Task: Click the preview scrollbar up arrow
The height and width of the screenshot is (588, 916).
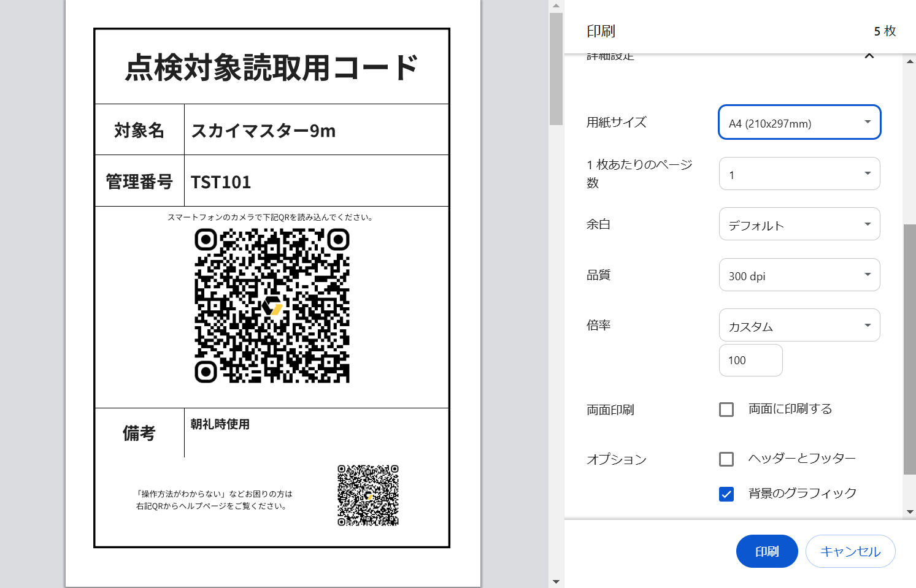Action: pyautogui.click(x=556, y=6)
